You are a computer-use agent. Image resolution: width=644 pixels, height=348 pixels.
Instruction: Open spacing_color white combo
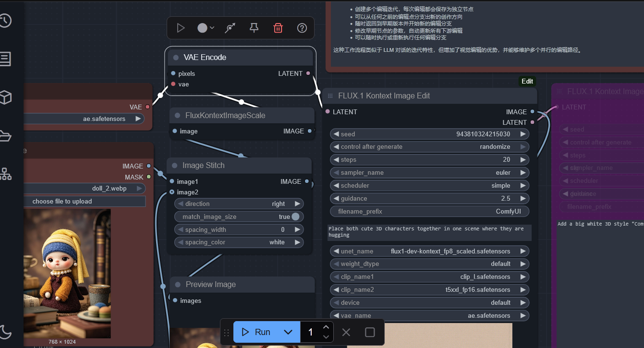239,242
